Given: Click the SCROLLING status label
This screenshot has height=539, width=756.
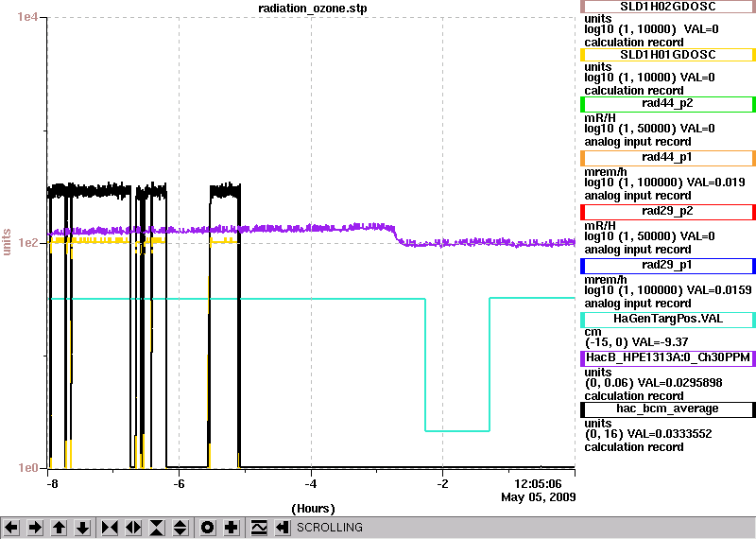Looking at the screenshot, I should (329, 528).
